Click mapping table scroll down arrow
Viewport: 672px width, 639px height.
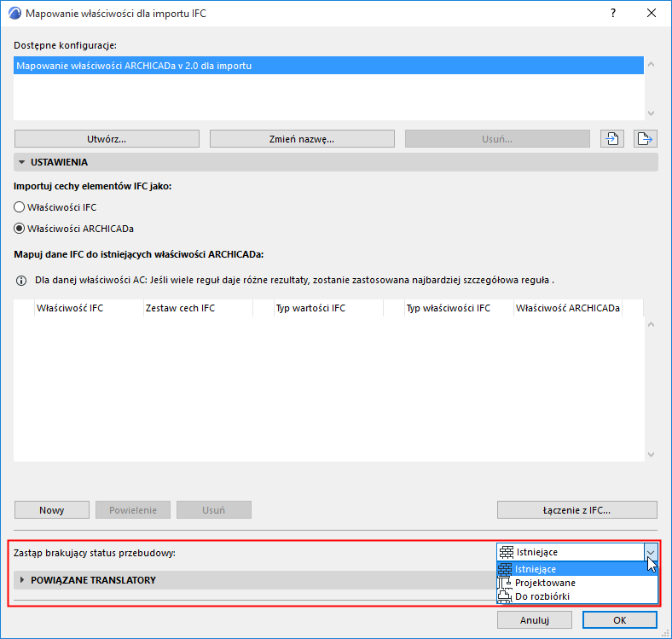(x=651, y=455)
